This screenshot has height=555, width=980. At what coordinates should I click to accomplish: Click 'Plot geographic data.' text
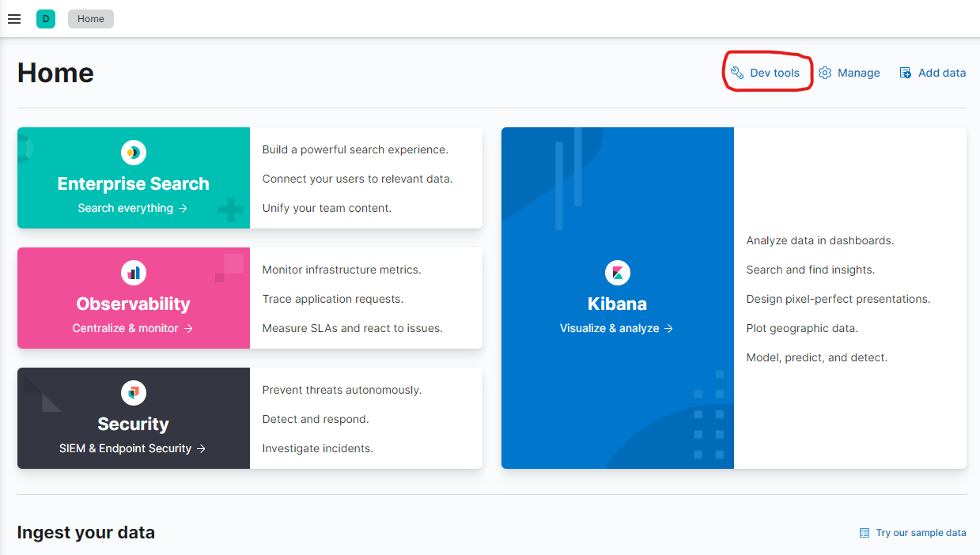pos(802,328)
